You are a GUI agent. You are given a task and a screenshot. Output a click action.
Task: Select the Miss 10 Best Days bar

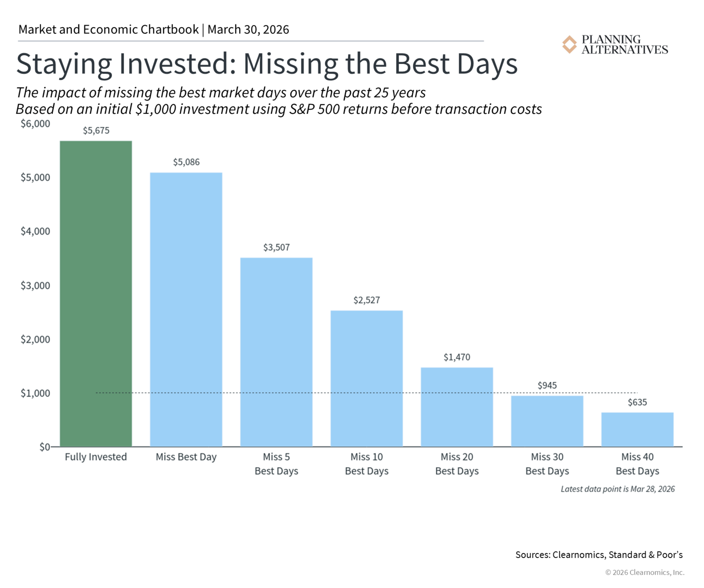(367, 378)
